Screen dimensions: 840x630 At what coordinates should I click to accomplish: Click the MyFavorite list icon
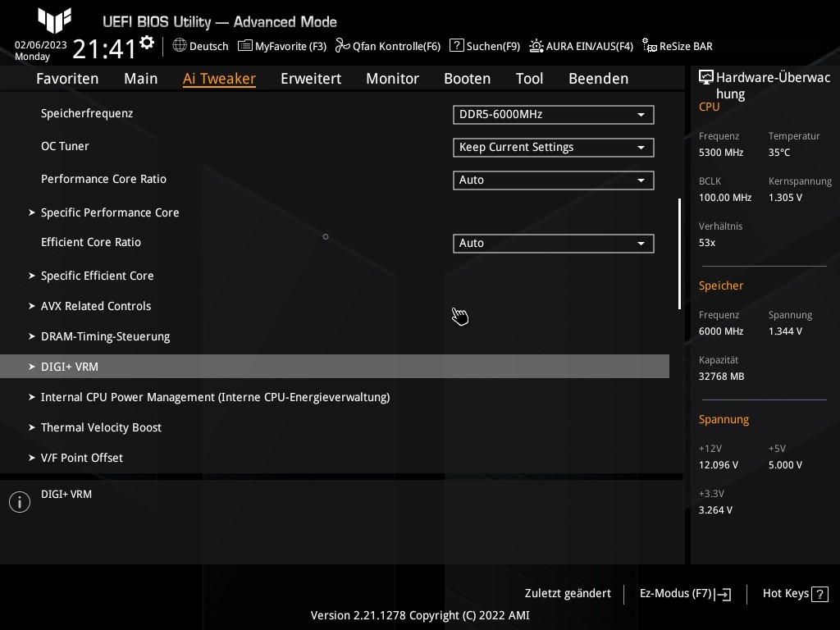coord(244,46)
